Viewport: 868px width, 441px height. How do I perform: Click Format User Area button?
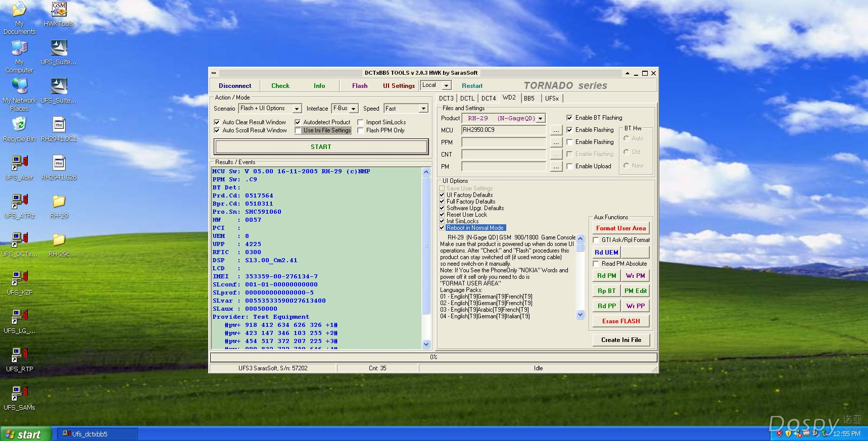tap(621, 228)
